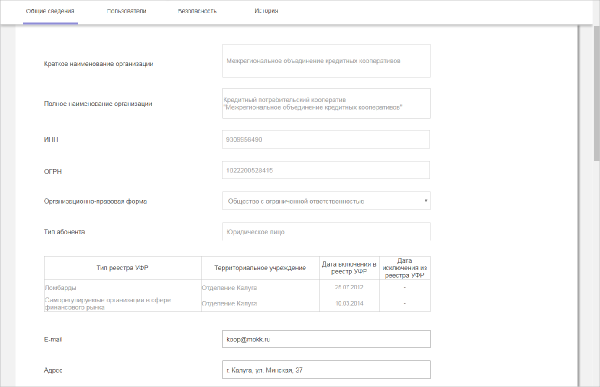Click the Дата включения в реестр УФР header
The height and width of the screenshot is (387, 600).
349,268
